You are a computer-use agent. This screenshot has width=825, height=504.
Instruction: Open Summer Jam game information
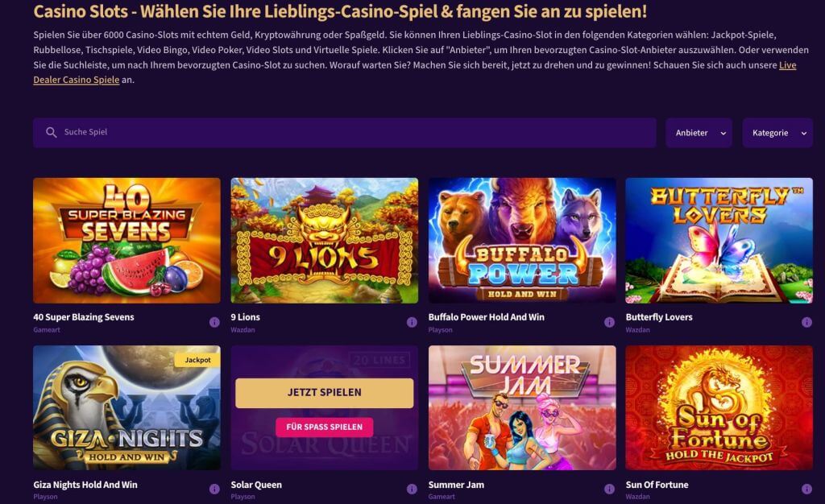pos(610,490)
